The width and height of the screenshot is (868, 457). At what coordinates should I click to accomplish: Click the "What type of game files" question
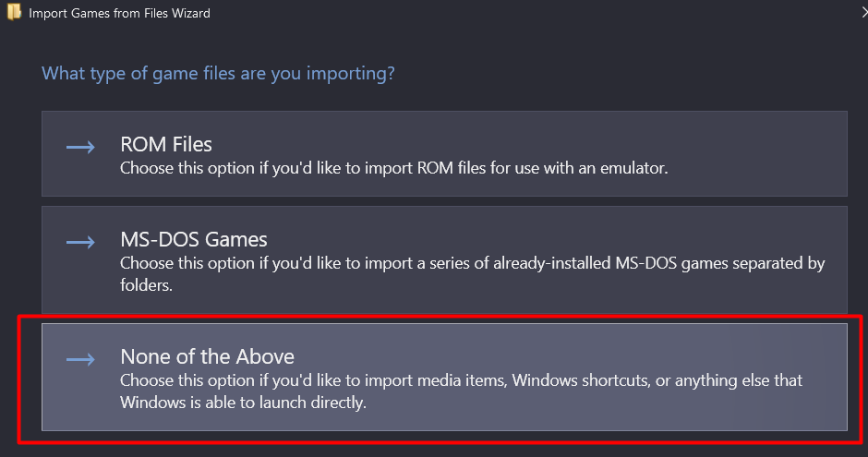point(218,73)
